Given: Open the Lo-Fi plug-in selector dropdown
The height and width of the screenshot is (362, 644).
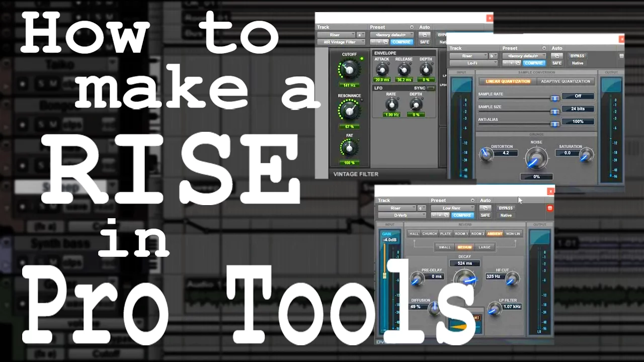Looking at the screenshot, I should coord(473,63).
